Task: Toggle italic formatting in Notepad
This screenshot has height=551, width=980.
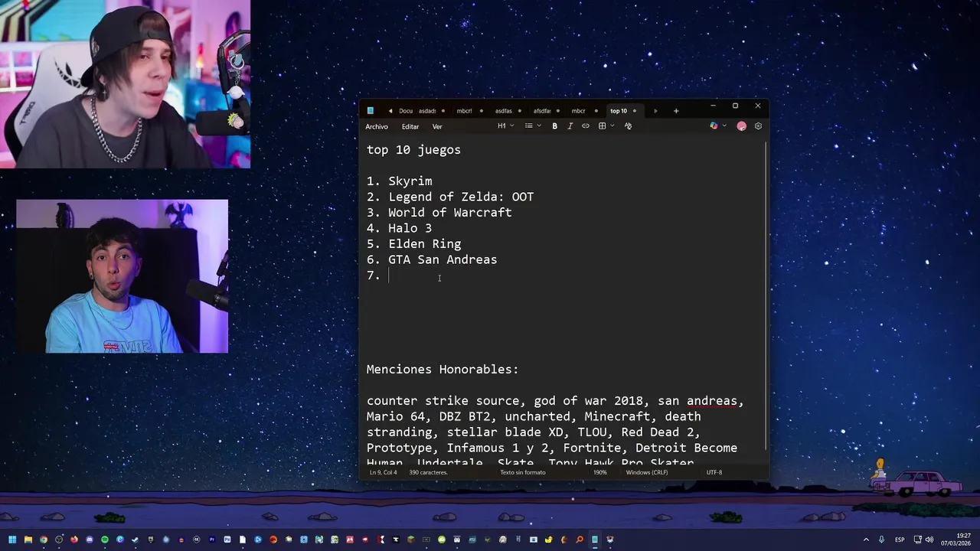Action: (570, 126)
